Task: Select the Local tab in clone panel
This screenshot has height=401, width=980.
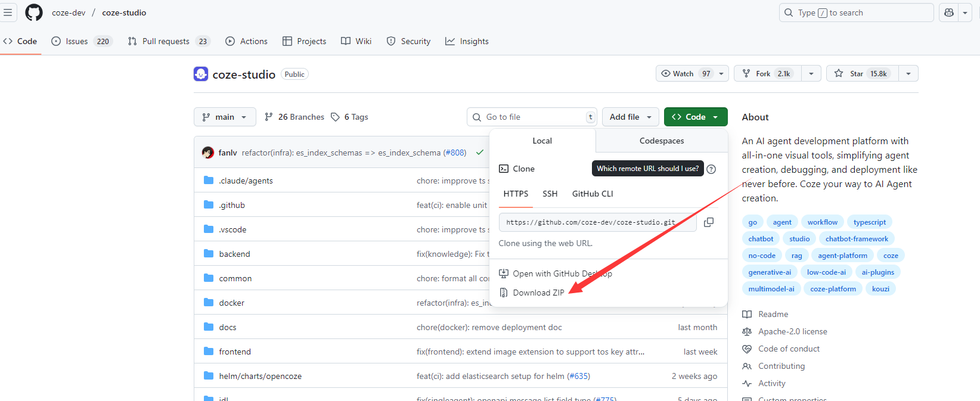Action: tap(542, 141)
